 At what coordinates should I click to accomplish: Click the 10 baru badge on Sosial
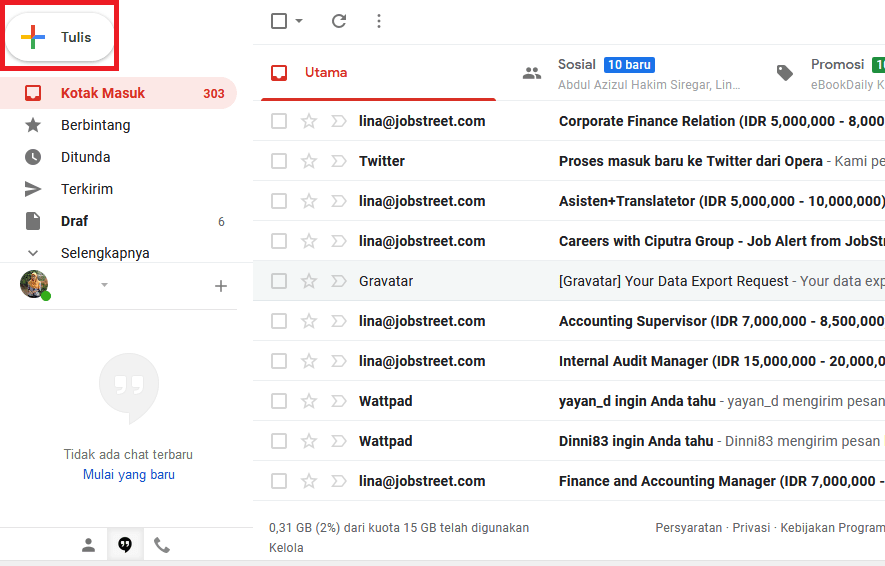point(629,65)
